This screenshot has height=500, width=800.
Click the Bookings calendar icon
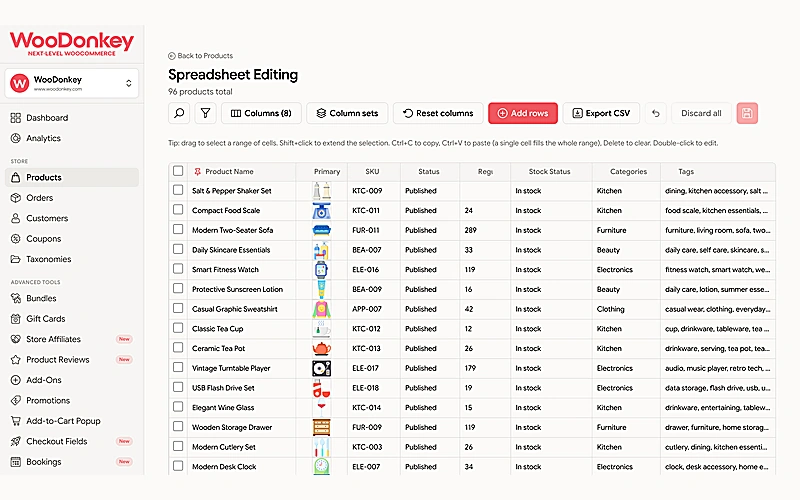16,462
